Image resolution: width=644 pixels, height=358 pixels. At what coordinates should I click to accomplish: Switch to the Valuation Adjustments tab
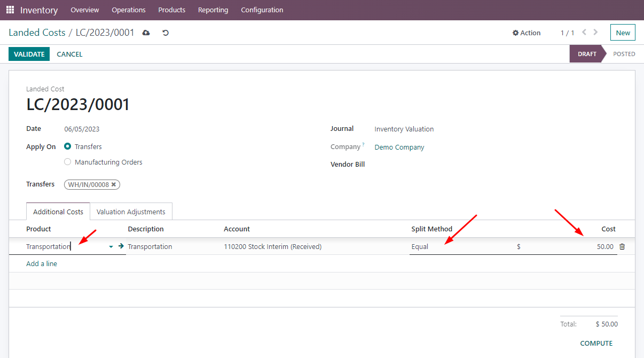(x=131, y=211)
